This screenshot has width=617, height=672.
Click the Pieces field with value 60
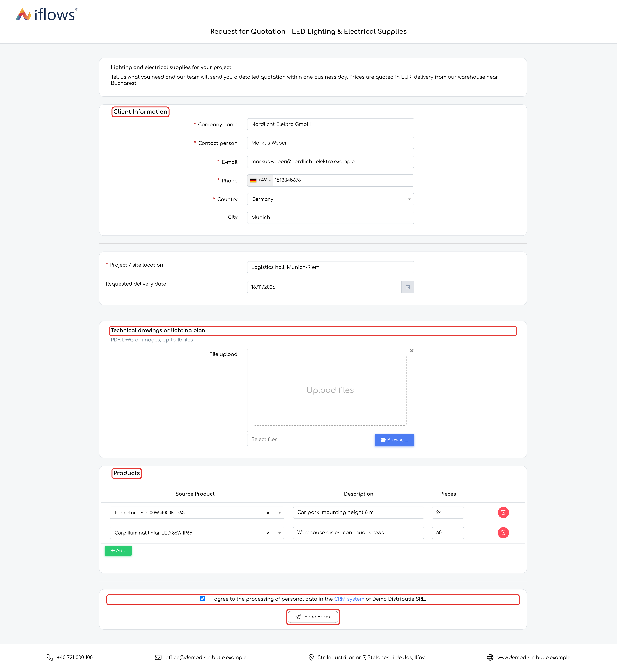tap(448, 533)
